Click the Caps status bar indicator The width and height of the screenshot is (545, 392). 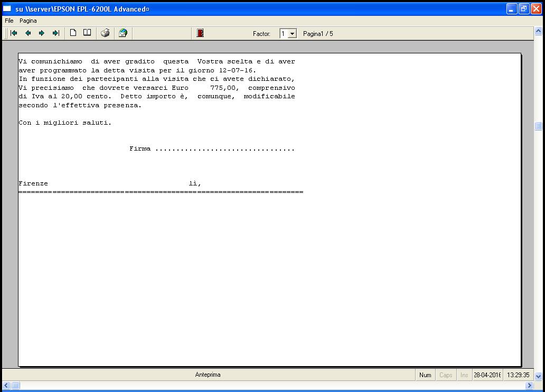pyautogui.click(x=446, y=375)
